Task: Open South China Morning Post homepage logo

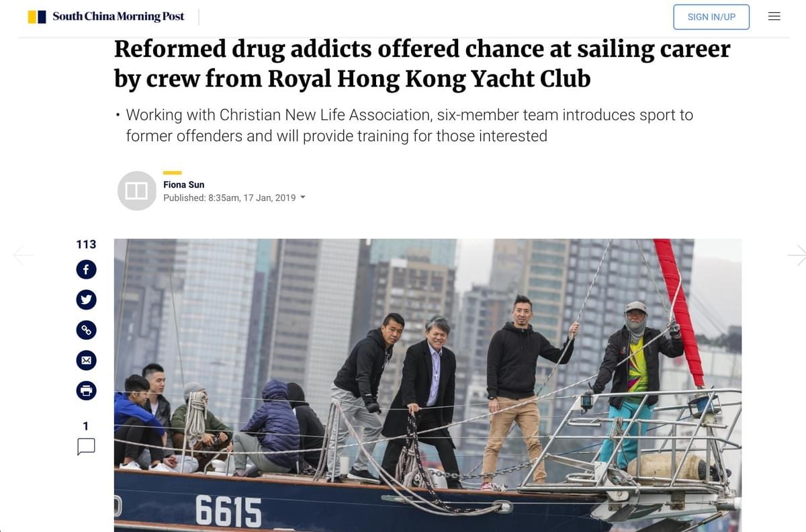Action: [106, 17]
